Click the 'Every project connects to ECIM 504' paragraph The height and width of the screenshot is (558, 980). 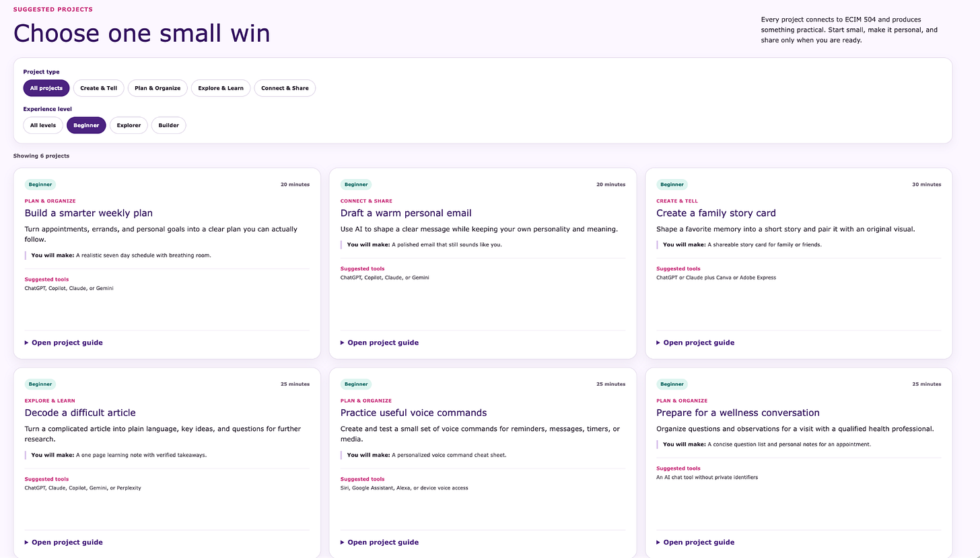coord(849,30)
